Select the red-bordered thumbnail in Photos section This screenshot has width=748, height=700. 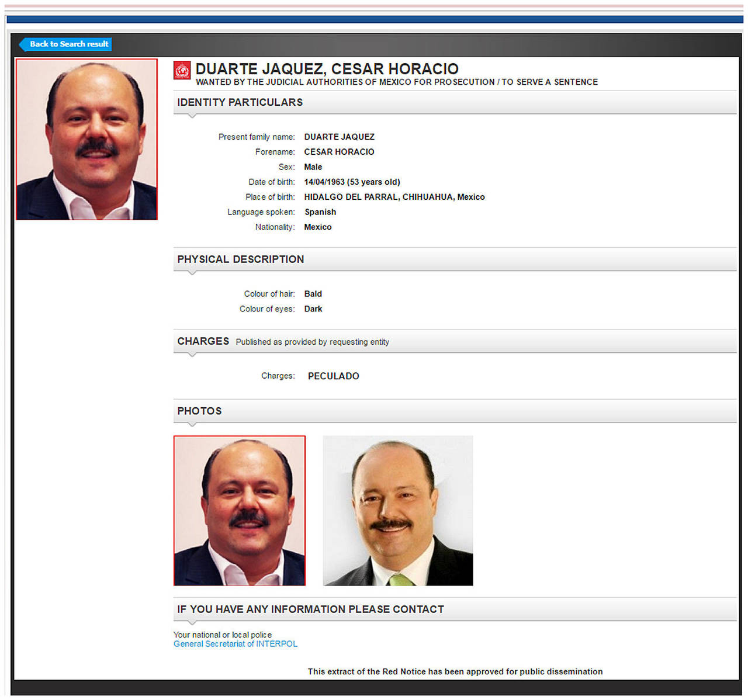coord(239,510)
